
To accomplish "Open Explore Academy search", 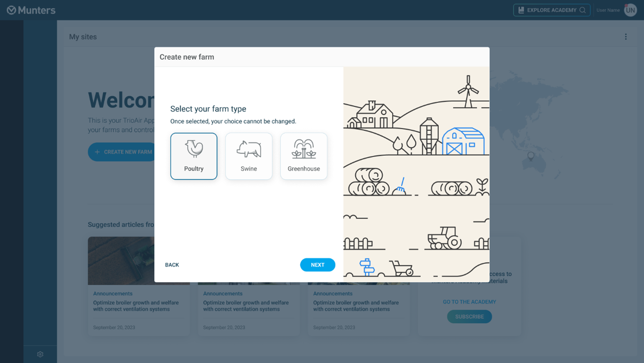I will (x=551, y=10).
